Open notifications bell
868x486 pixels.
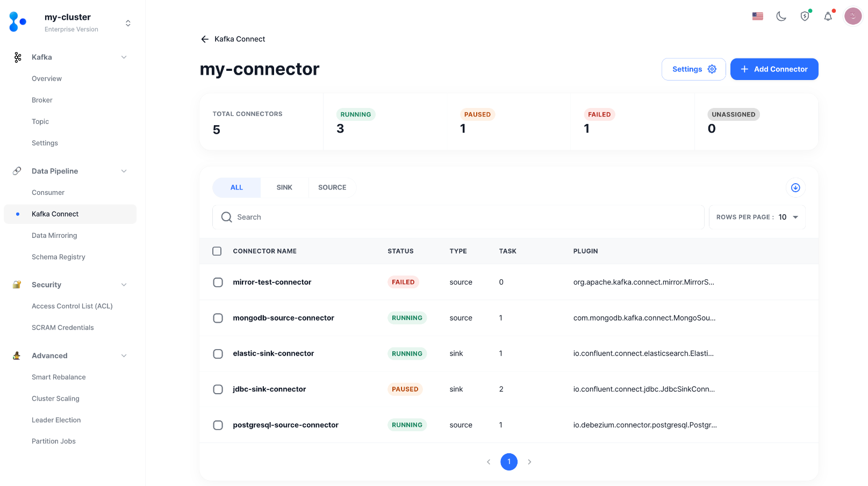click(828, 16)
